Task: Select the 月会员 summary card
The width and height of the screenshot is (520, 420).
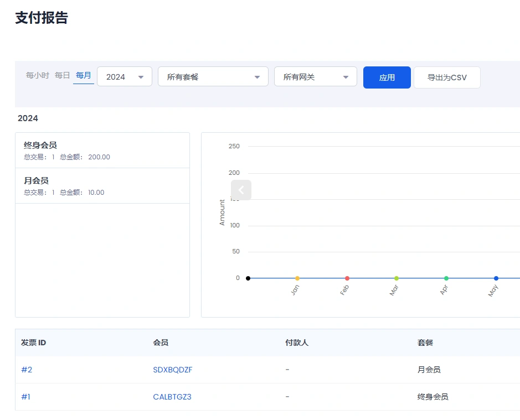Action: coord(102,186)
